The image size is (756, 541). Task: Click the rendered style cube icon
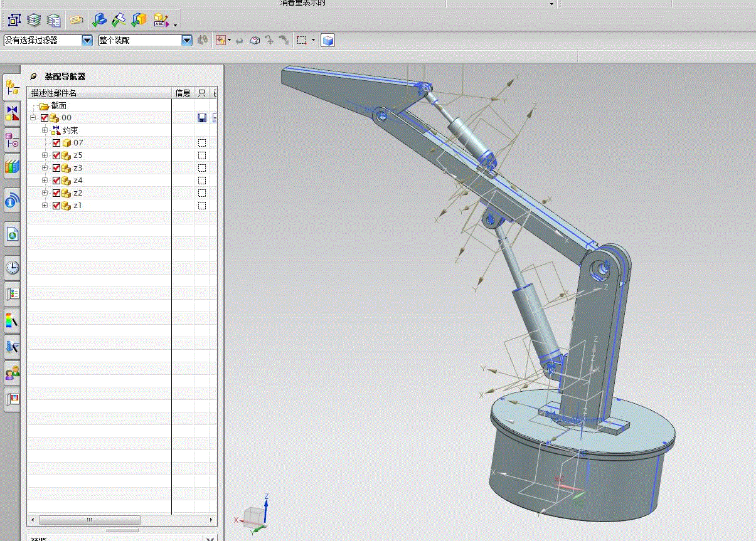point(327,40)
